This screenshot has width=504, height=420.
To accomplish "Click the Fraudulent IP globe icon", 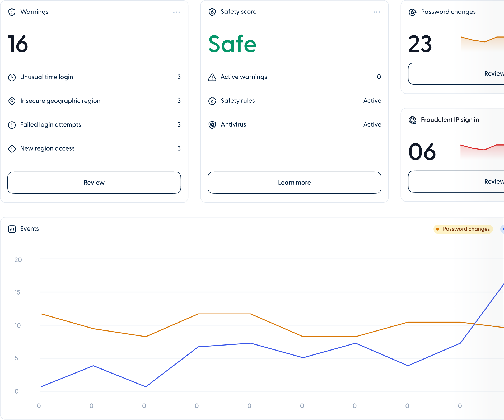I will pyautogui.click(x=412, y=120).
